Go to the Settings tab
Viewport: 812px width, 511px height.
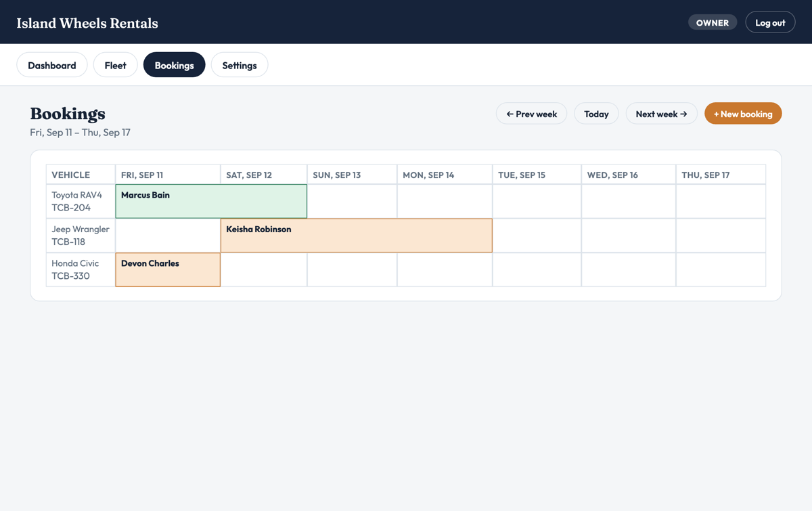(x=240, y=65)
